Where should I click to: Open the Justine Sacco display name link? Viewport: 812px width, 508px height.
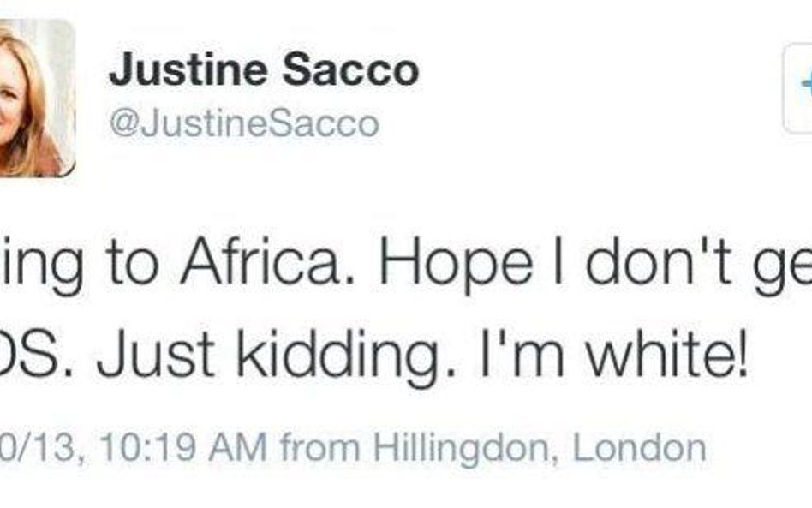[264, 69]
